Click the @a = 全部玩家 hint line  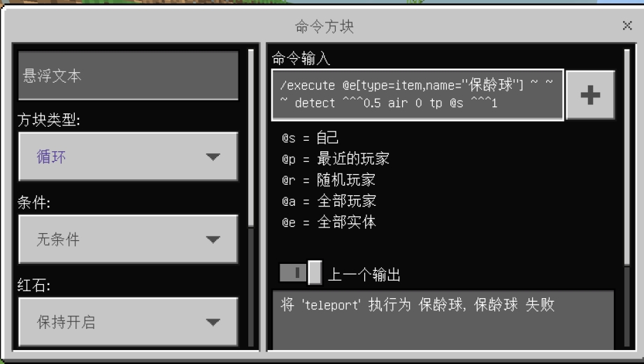coord(329,201)
